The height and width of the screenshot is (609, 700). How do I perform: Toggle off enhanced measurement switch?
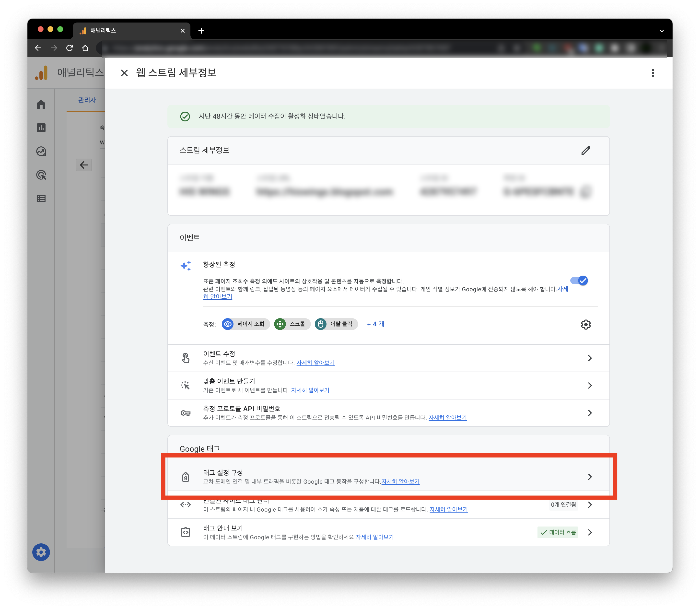point(579,281)
